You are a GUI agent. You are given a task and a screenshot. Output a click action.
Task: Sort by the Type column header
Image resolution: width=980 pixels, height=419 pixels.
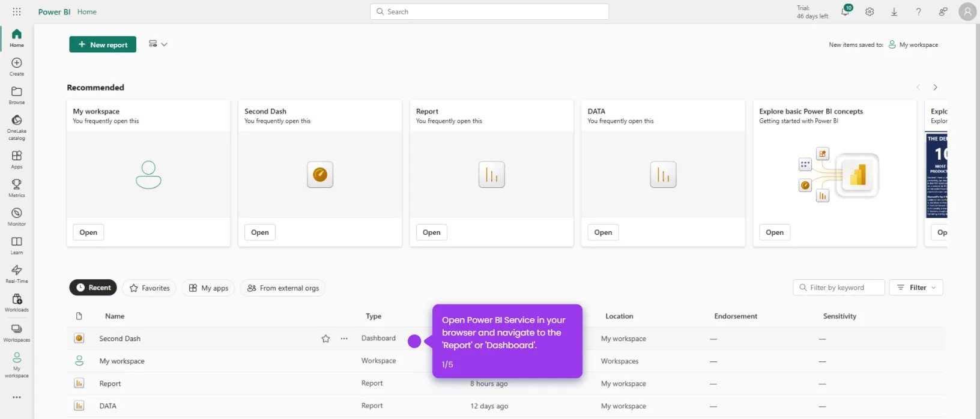pyautogui.click(x=374, y=316)
